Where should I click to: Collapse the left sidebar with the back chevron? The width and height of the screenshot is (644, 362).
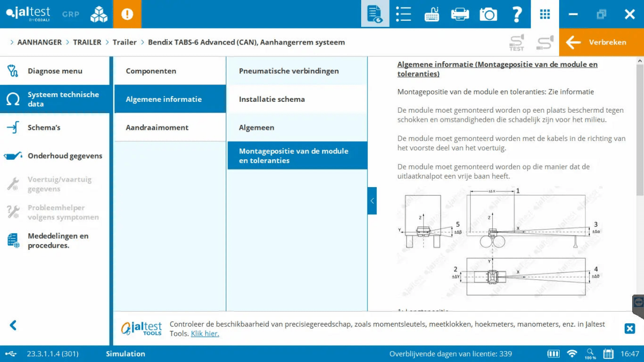pyautogui.click(x=13, y=325)
